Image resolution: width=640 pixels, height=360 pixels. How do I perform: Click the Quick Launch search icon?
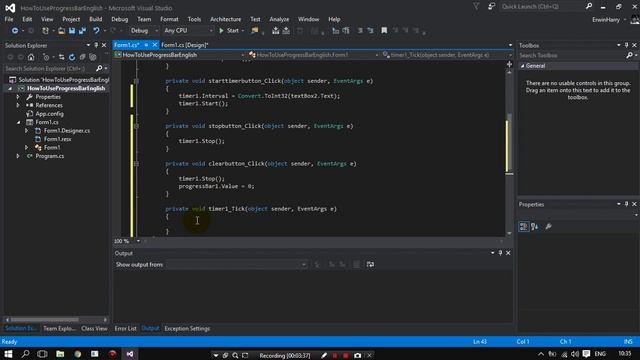589,6
